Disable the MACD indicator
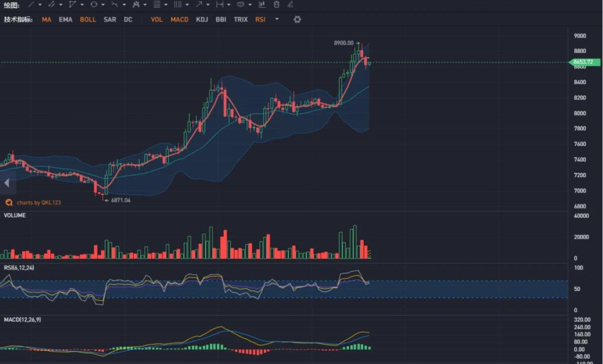The image size is (603, 364). (x=179, y=20)
